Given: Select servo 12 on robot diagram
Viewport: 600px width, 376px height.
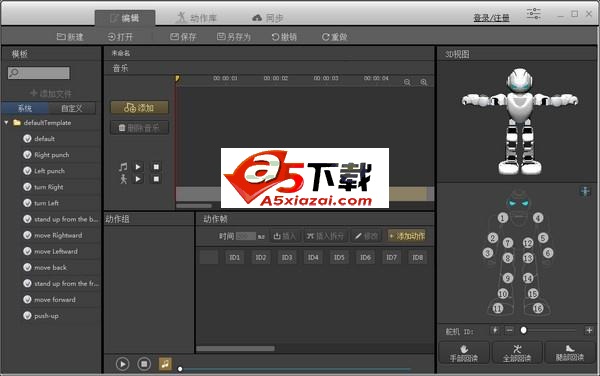Looking at the screenshot, I should [x=528, y=243].
